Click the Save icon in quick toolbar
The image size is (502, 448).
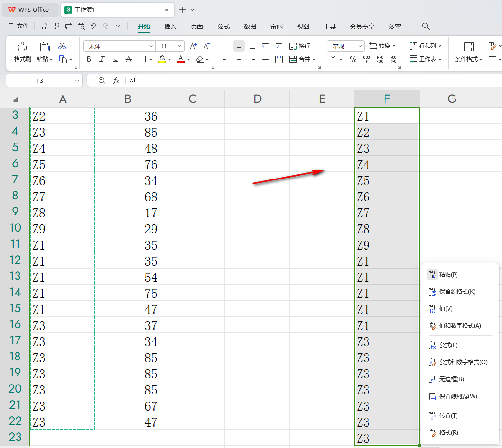point(44,26)
